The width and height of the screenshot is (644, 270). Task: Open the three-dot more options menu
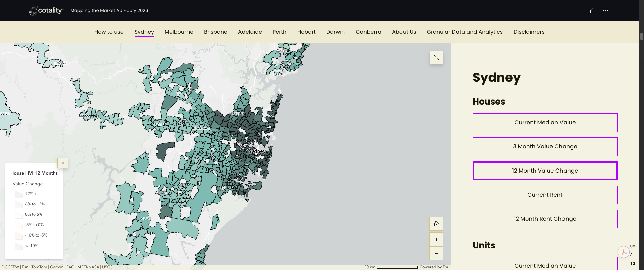(605, 11)
